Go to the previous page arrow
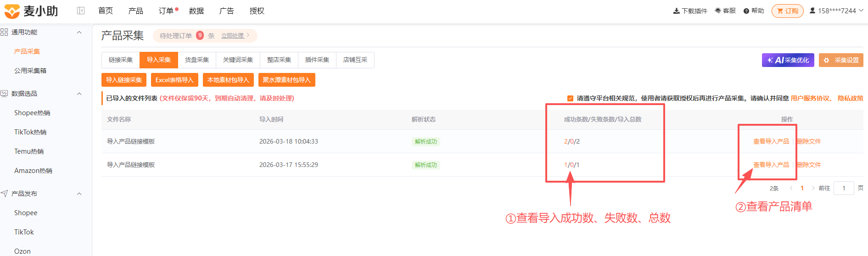 (x=791, y=188)
